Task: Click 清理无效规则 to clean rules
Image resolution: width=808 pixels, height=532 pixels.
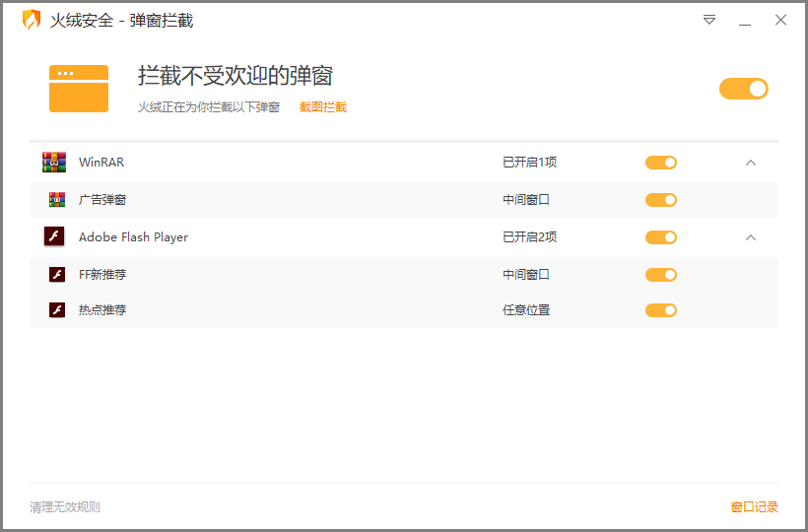Action: 65,507
